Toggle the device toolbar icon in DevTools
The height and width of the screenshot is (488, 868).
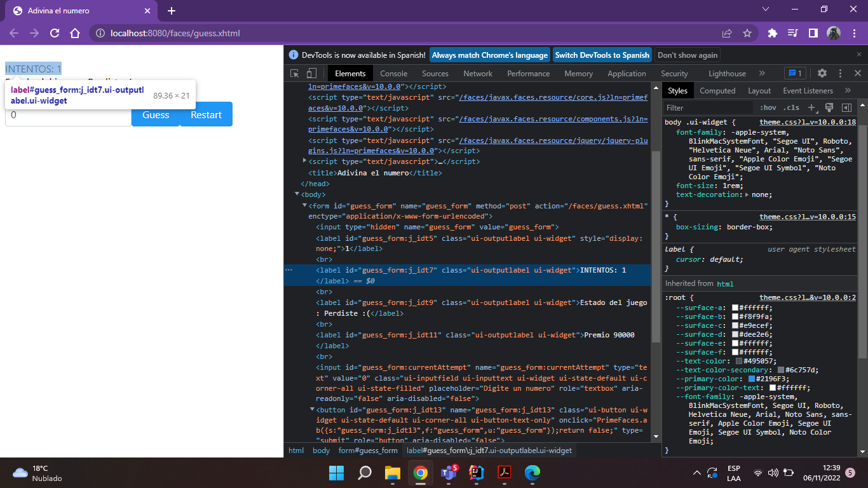pyautogui.click(x=312, y=74)
